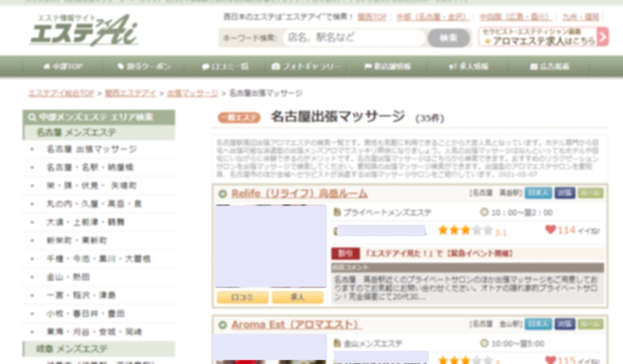Screen dimensions: 623x364
Task: Click the camera icon beside フォトギャラリー
Action: tap(276, 66)
